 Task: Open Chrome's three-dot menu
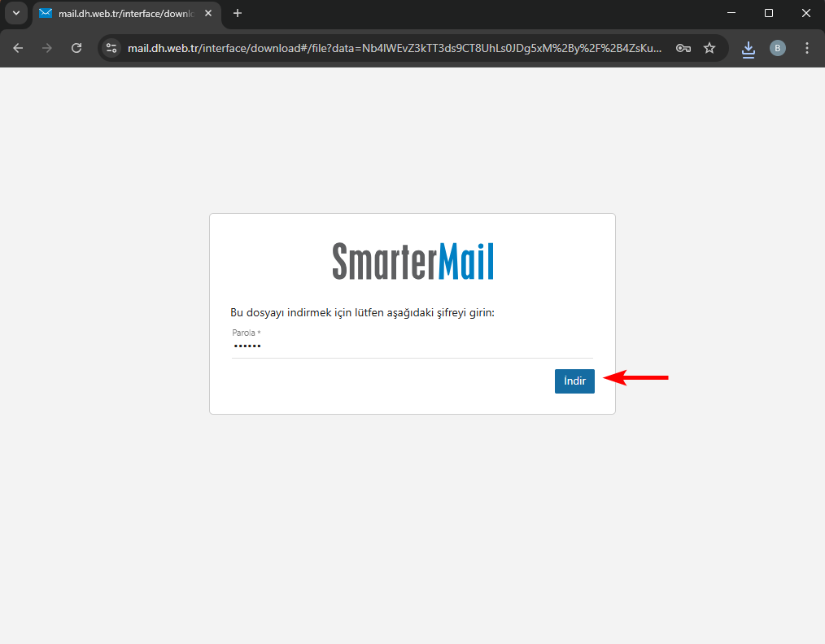807,48
